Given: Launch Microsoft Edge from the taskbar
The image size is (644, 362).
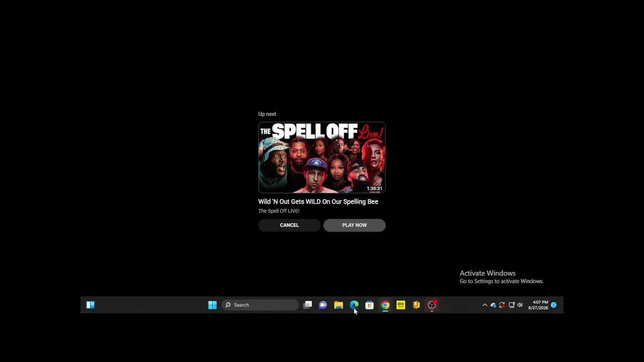Looking at the screenshot, I should (x=354, y=305).
